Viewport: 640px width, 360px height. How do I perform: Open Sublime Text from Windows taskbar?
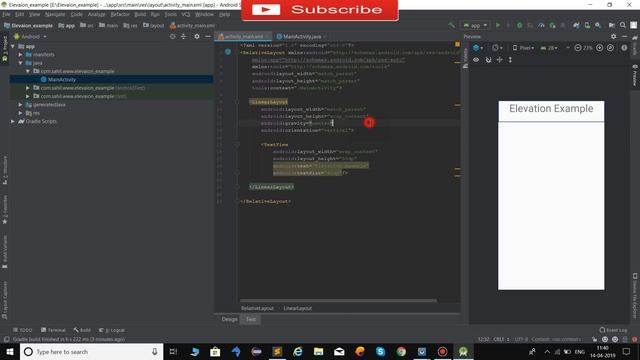[277, 351]
